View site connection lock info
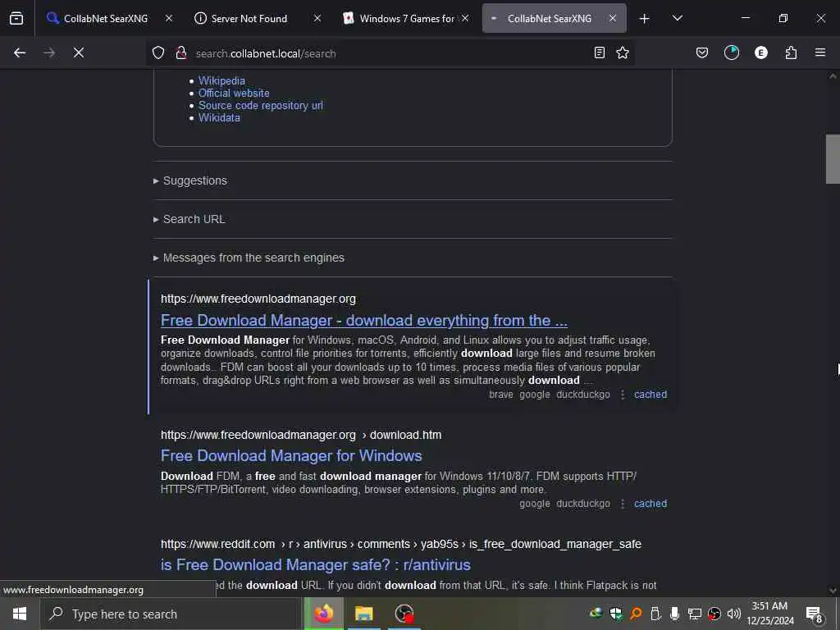Screen dimensions: 840x630 coord(181,52)
